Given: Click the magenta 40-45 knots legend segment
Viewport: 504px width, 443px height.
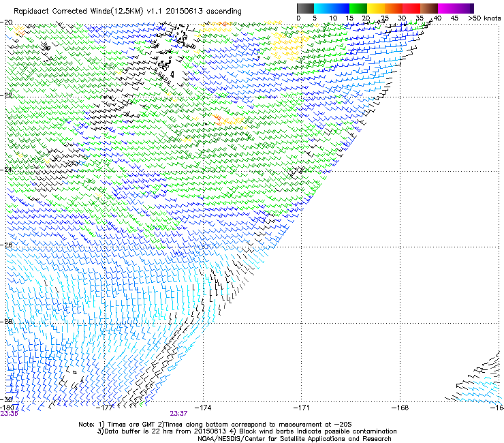Looking at the screenshot, I should pyautogui.click(x=447, y=8).
